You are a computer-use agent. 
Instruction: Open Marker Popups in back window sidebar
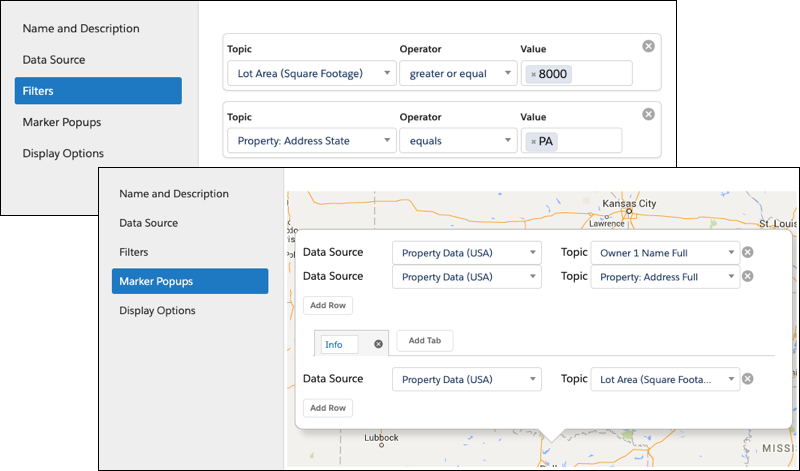coord(62,122)
